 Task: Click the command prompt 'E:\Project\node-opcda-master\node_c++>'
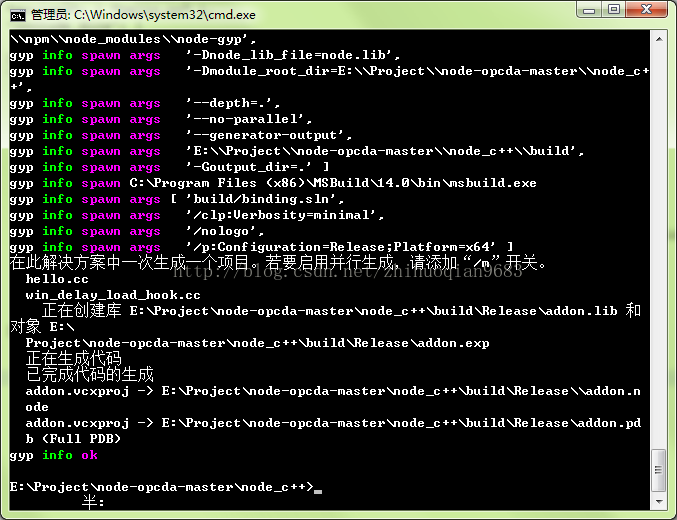coord(161,487)
